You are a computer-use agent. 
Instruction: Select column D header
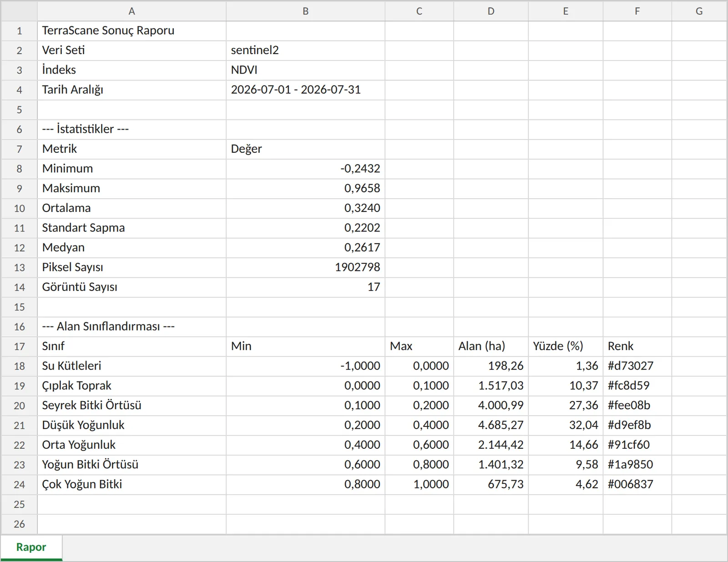(x=491, y=11)
